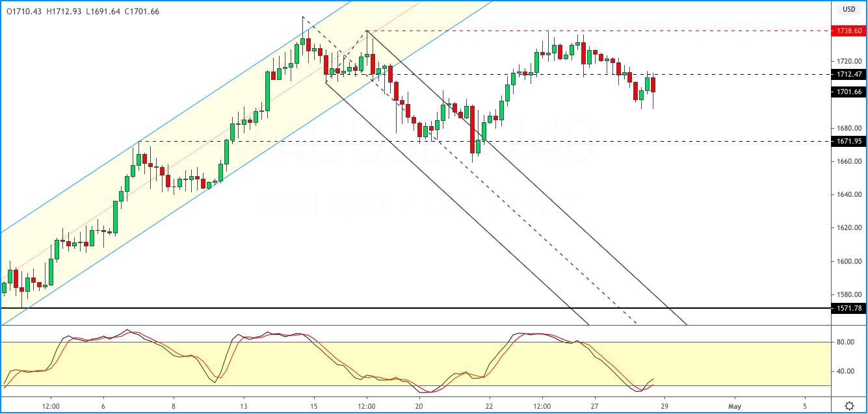The height and width of the screenshot is (414, 868).
Task: Select the thick black horizontal line at 1571.78
Action: click(416, 308)
